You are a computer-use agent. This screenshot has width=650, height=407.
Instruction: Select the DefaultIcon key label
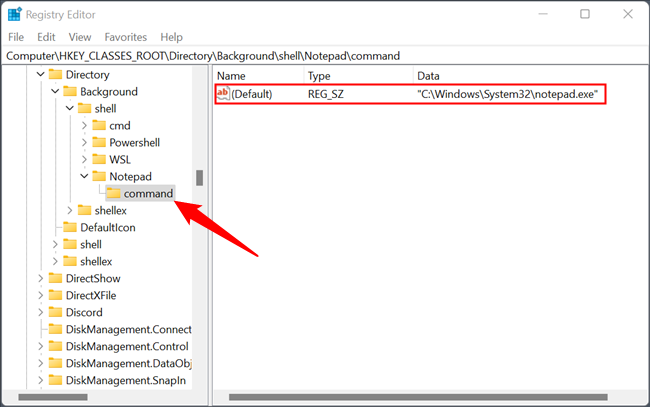(108, 228)
